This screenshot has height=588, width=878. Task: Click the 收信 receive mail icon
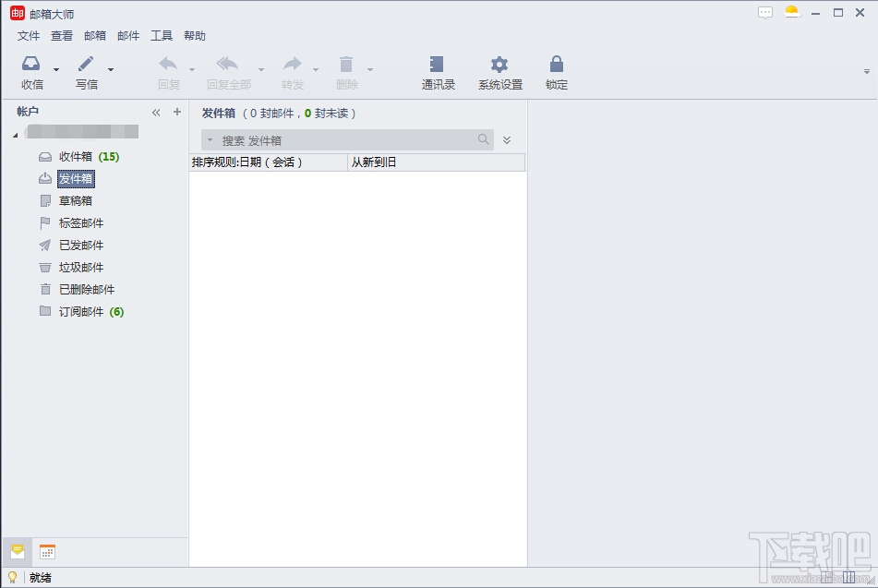point(30,64)
